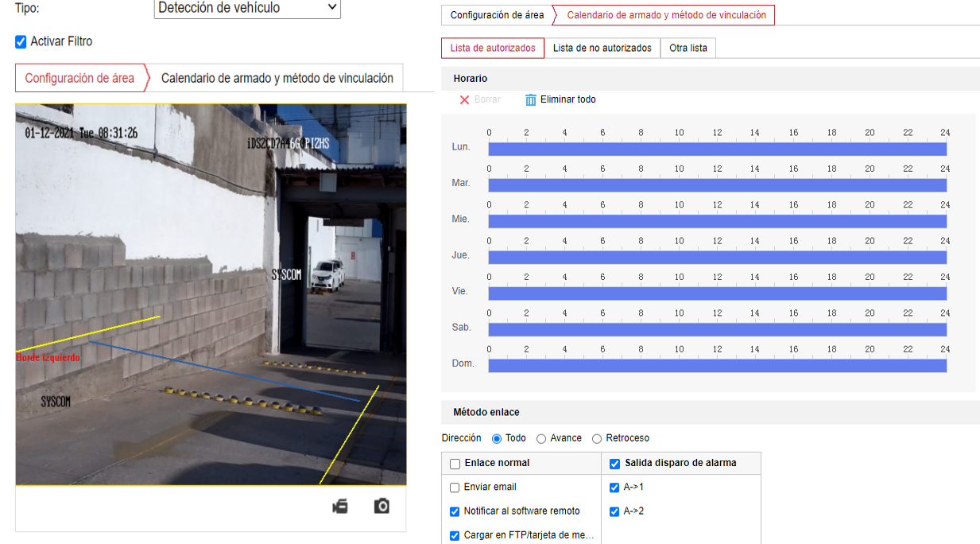Click the camera live view image
The image size is (980, 544).
coord(211,294)
